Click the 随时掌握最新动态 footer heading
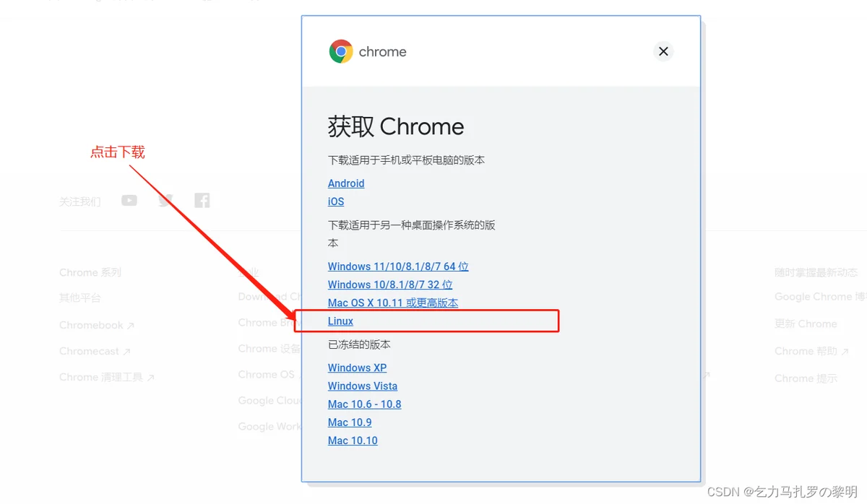The width and height of the screenshot is (867, 504). pos(816,273)
